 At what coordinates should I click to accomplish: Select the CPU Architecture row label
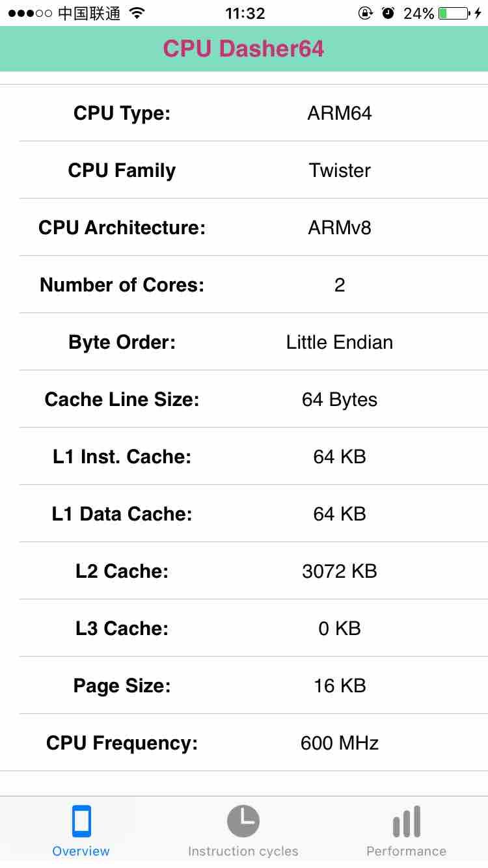pos(122,228)
